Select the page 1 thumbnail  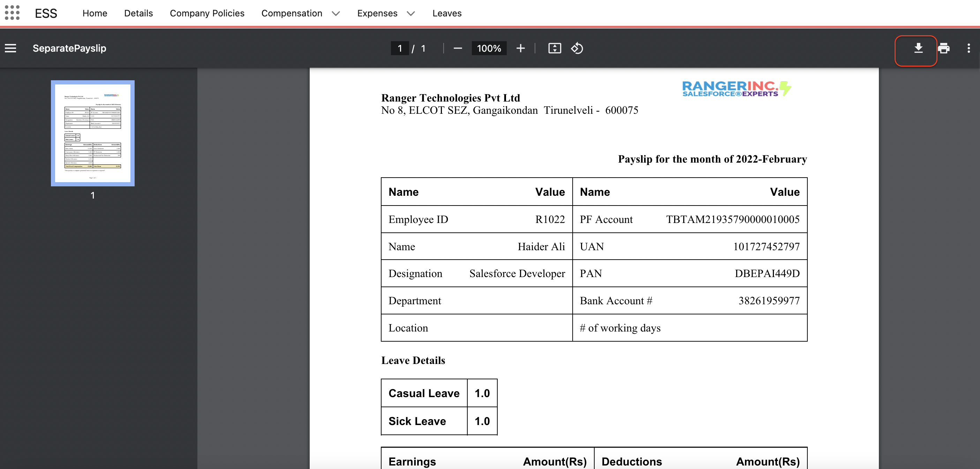pos(92,133)
